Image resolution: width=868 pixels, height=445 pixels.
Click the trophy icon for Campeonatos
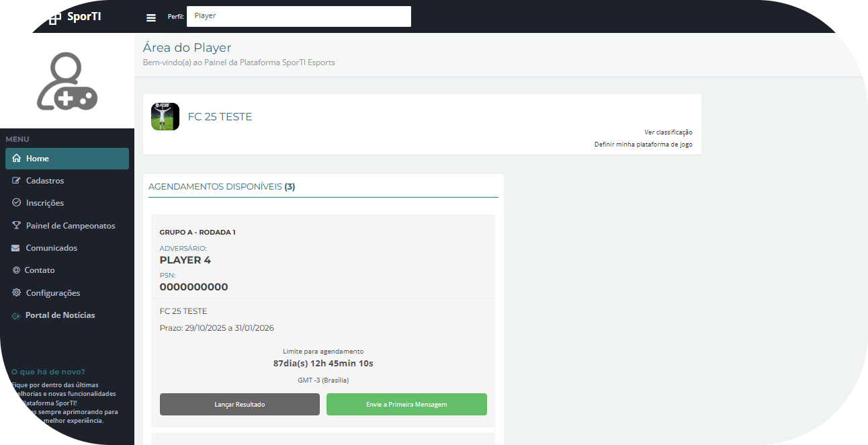coord(17,226)
